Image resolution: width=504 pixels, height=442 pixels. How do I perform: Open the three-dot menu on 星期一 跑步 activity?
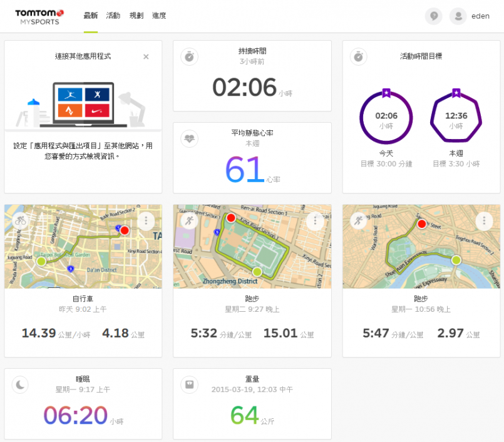coord(484,221)
